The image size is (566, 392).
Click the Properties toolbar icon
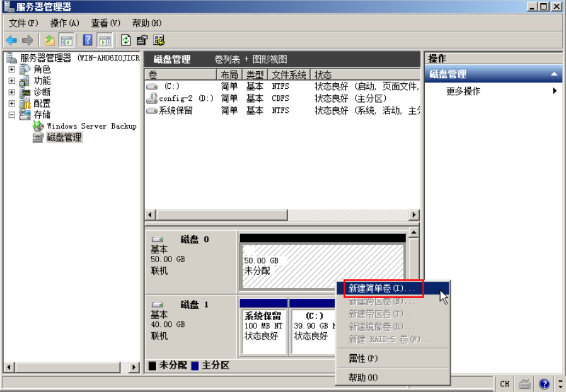(142, 40)
